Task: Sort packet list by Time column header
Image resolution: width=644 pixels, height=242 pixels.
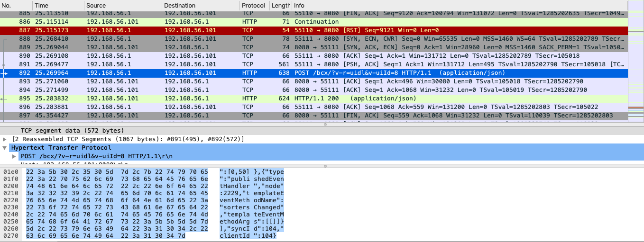Action: tap(58, 5)
